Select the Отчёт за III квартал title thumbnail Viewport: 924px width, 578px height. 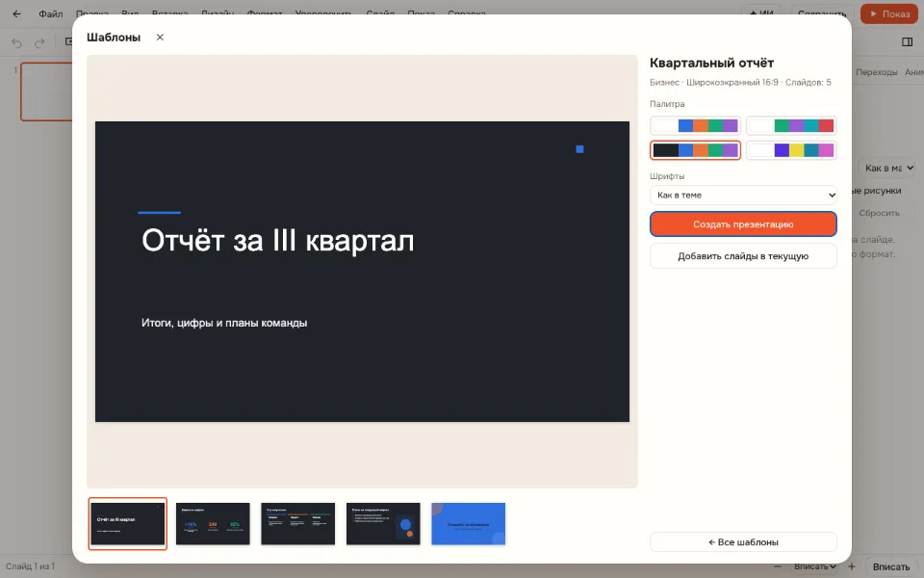[x=128, y=524]
